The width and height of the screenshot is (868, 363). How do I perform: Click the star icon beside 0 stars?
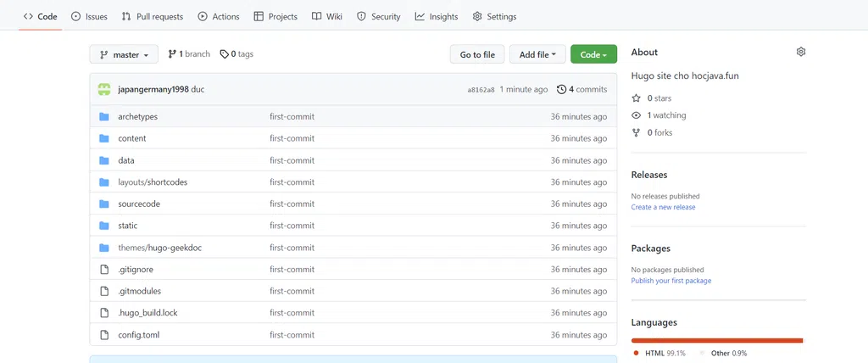pyautogui.click(x=636, y=98)
